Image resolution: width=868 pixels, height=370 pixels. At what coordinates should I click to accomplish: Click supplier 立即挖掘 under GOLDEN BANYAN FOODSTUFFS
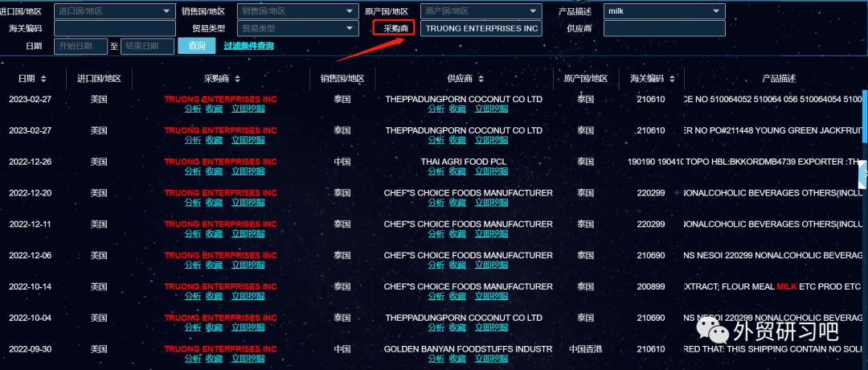pos(492,359)
